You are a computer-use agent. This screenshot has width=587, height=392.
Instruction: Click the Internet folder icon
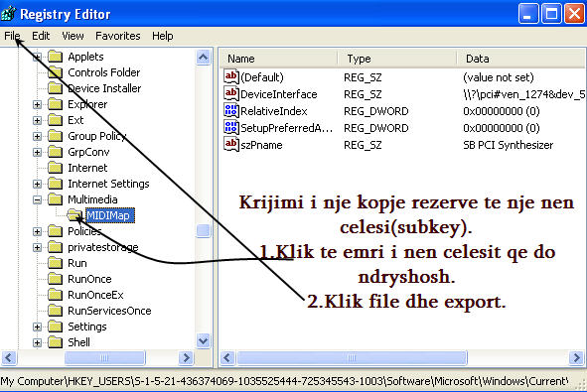[x=55, y=168]
